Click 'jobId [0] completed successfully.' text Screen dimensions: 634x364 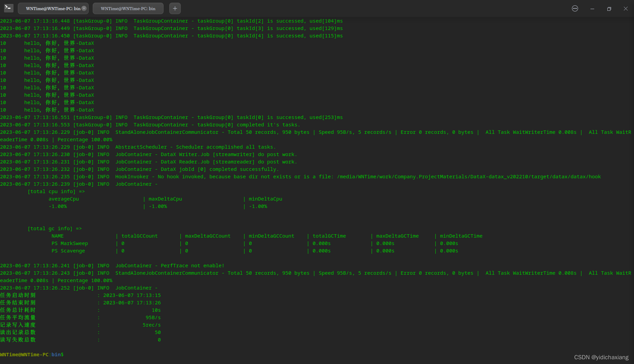229,169
